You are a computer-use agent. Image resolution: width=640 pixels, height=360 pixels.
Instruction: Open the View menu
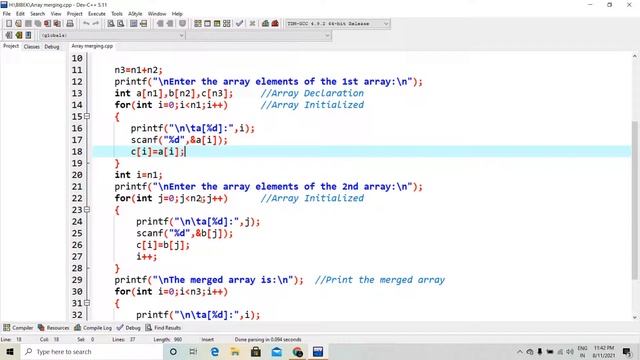tap(56, 13)
